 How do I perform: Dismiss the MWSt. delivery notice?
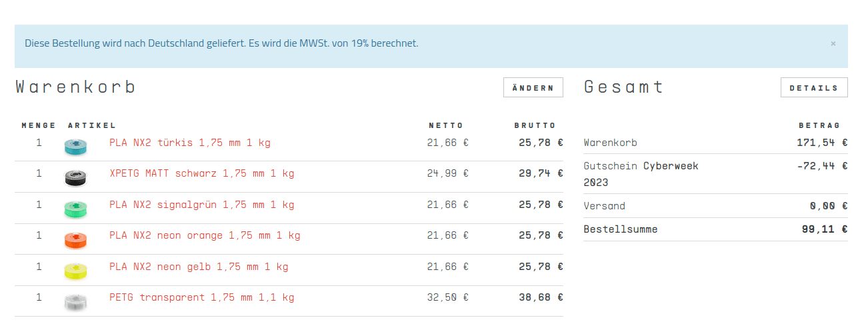833,43
